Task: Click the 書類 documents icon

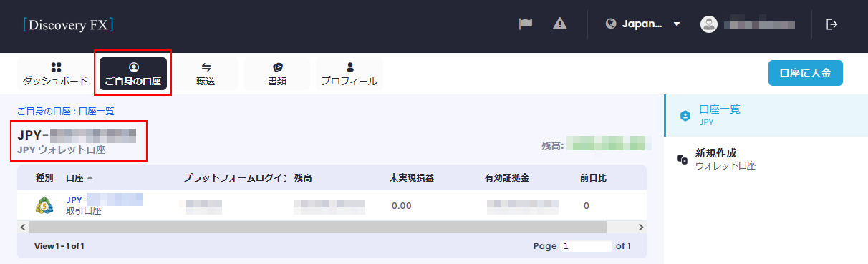Action: [278, 67]
